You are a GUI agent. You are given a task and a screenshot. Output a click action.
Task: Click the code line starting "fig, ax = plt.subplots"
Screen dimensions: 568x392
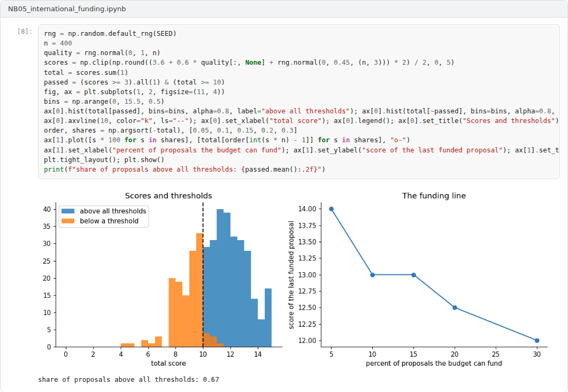134,91
